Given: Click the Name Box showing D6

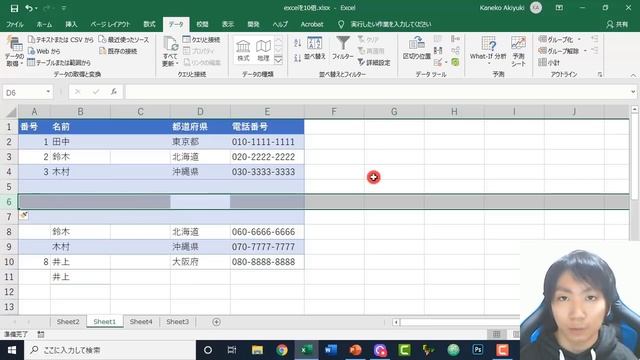Looking at the screenshot, I should point(24,92).
